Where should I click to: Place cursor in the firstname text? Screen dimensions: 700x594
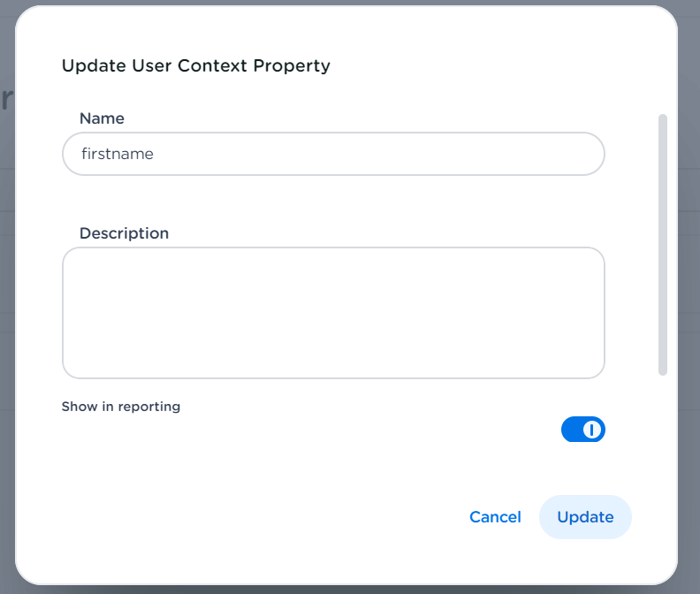click(x=118, y=154)
